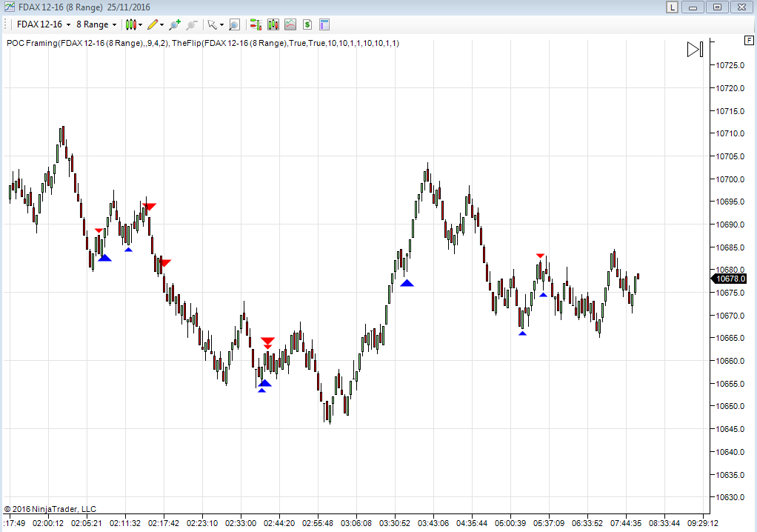Viewport: 757px width, 532px height.
Task: Open the data box magnifier icon
Action: click(234, 24)
